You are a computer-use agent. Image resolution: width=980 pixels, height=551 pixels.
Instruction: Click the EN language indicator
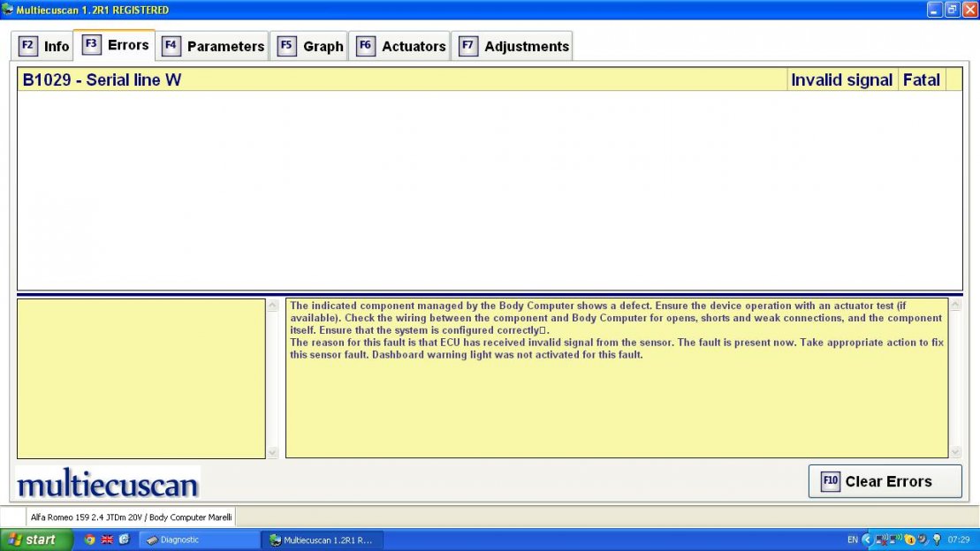pyautogui.click(x=852, y=540)
